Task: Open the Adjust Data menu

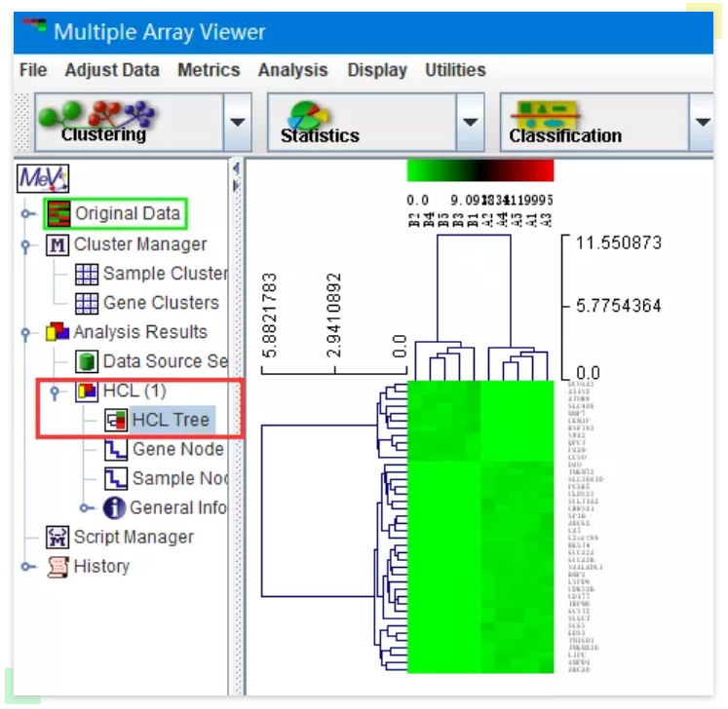Action: (112, 70)
